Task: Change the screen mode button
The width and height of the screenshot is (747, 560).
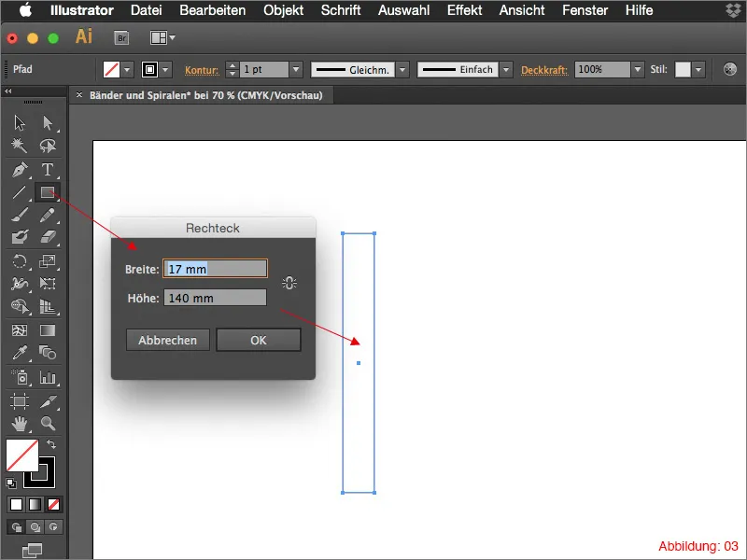Action: tap(33, 550)
